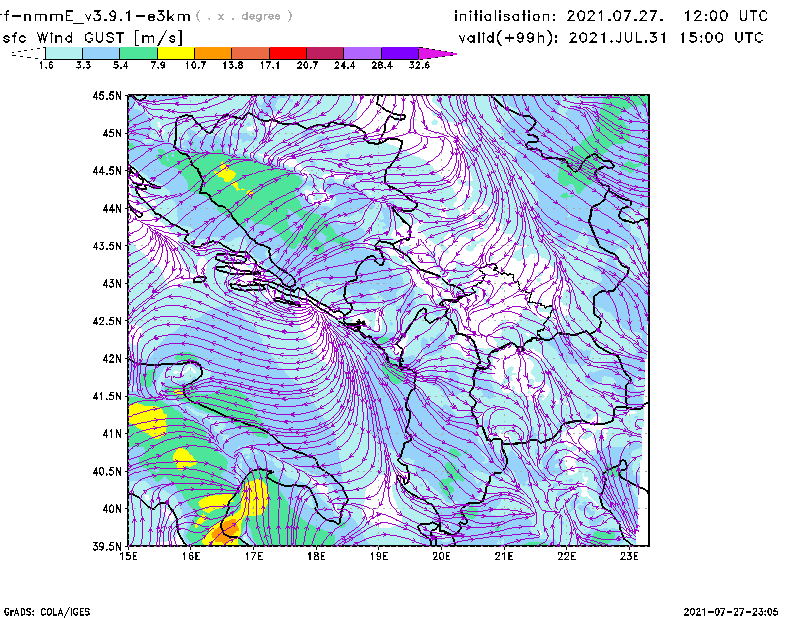Screen dimensions: 800x618
Task: Click the '28.4' legend value
Action: [382, 65]
